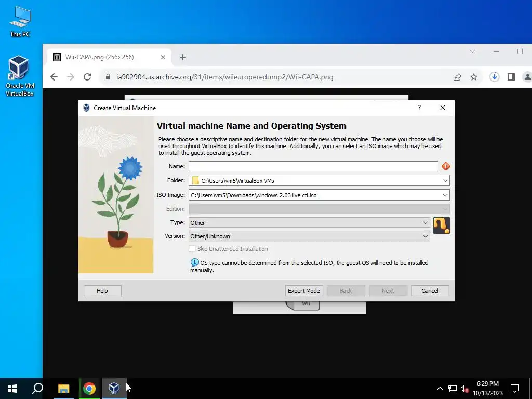The width and height of the screenshot is (532, 399).
Task: Open the taskbar clock and date
Action: coord(487,389)
